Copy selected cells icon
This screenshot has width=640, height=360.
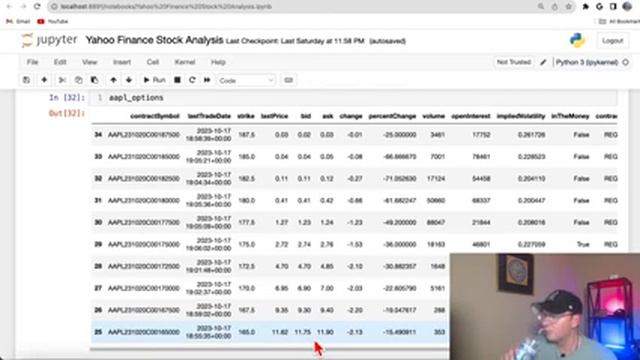pyautogui.click(x=78, y=80)
